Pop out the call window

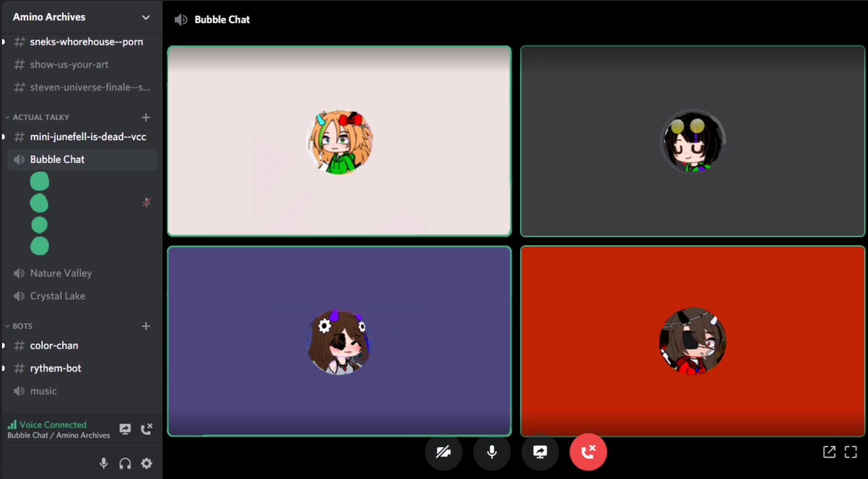(x=829, y=452)
